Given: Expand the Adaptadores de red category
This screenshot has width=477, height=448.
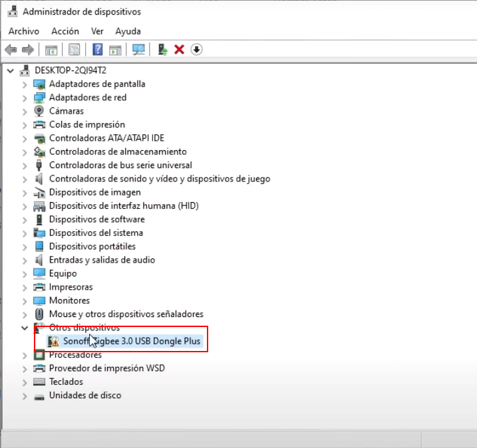Looking at the screenshot, I should [x=25, y=98].
